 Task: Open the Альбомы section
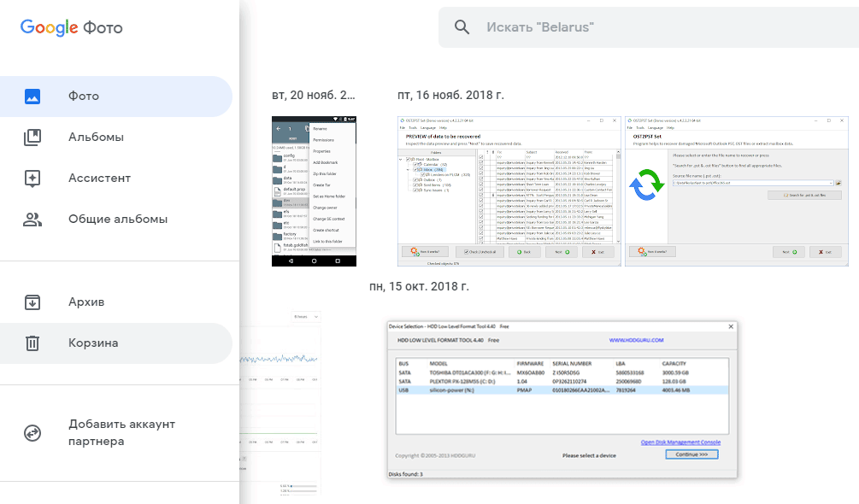pos(116,138)
